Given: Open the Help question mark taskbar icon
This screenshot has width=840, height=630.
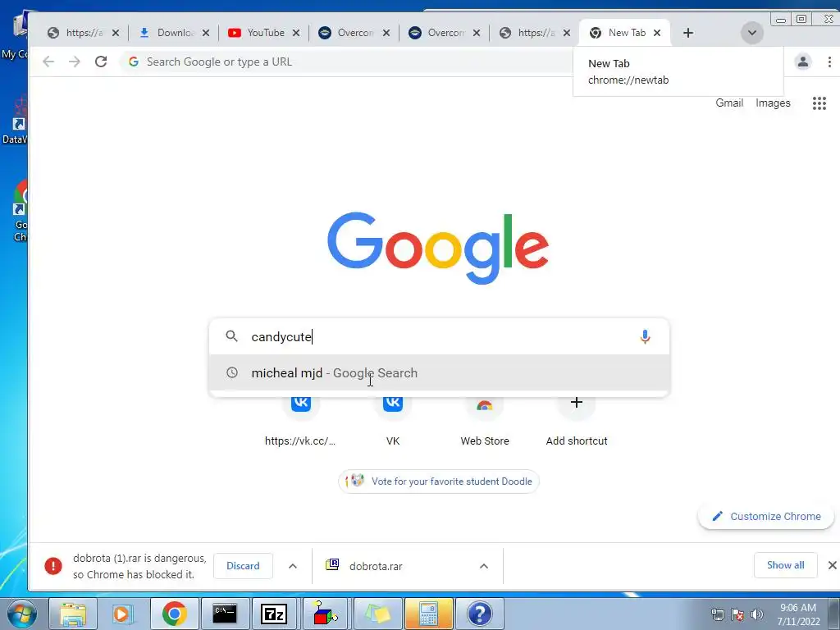Looking at the screenshot, I should [479, 614].
